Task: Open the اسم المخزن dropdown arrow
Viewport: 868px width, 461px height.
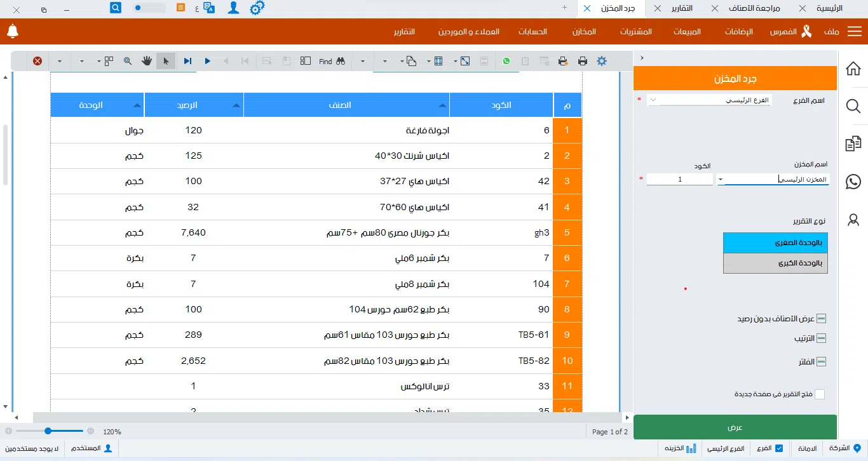Action: [x=721, y=180]
